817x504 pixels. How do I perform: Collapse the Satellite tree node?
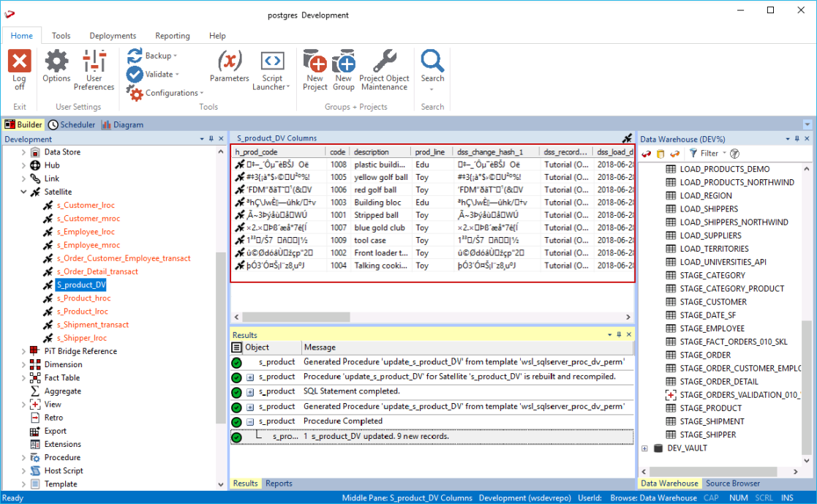click(x=23, y=192)
